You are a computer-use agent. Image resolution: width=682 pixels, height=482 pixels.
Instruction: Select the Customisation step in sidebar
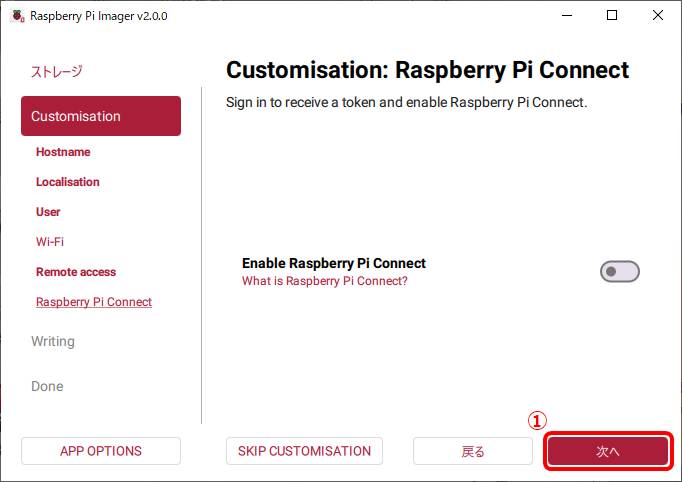[x=101, y=116]
